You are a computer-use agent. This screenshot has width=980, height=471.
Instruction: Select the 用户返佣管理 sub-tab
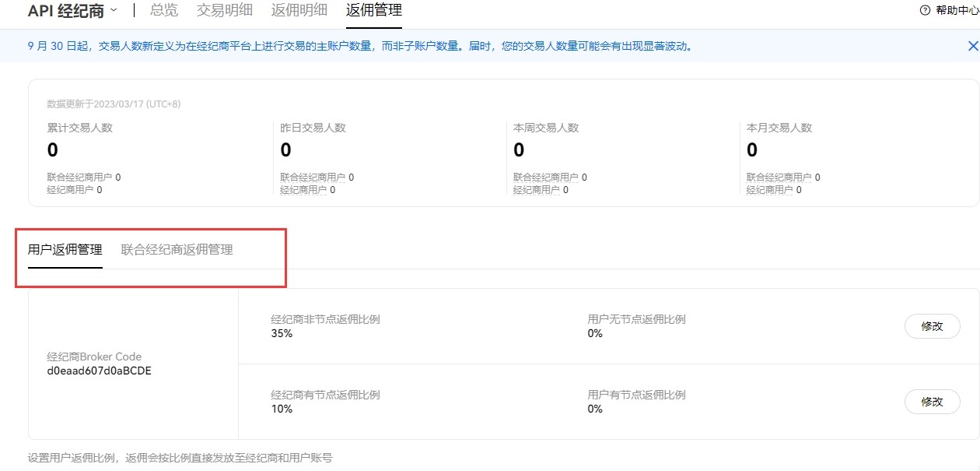point(65,250)
